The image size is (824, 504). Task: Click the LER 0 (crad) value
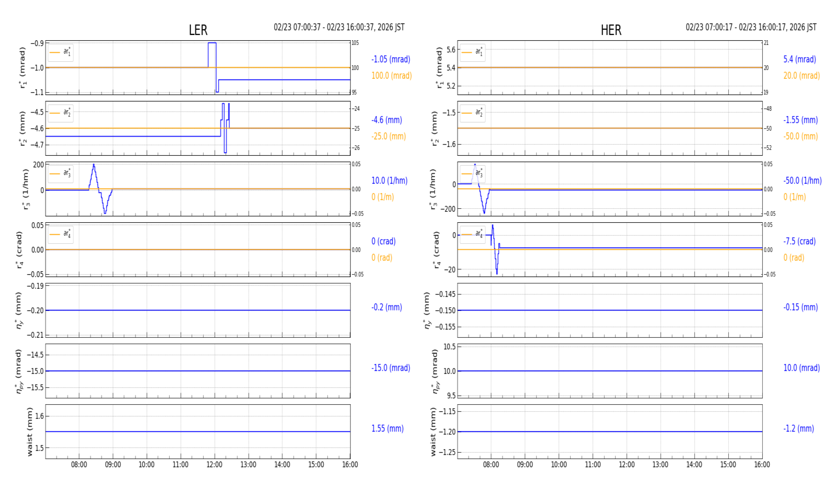[383, 242]
